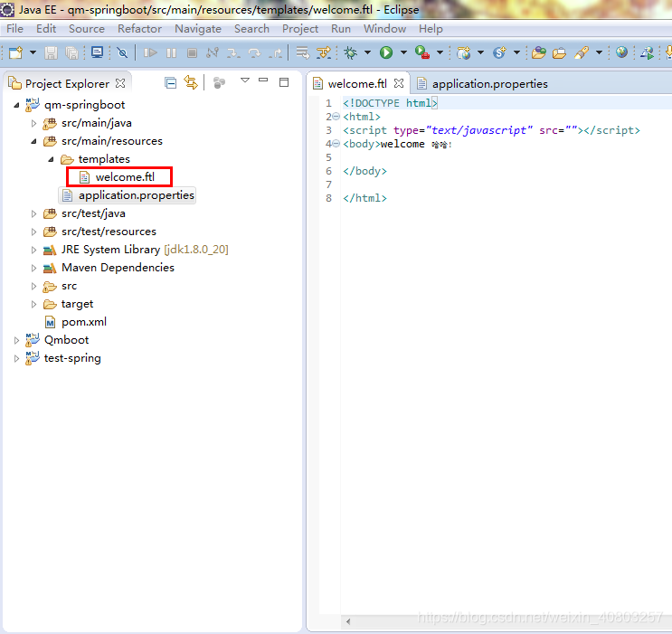Image resolution: width=672 pixels, height=634 pixels.
Task: Collapse the qm-springboot project node
Action: [16, 105]
